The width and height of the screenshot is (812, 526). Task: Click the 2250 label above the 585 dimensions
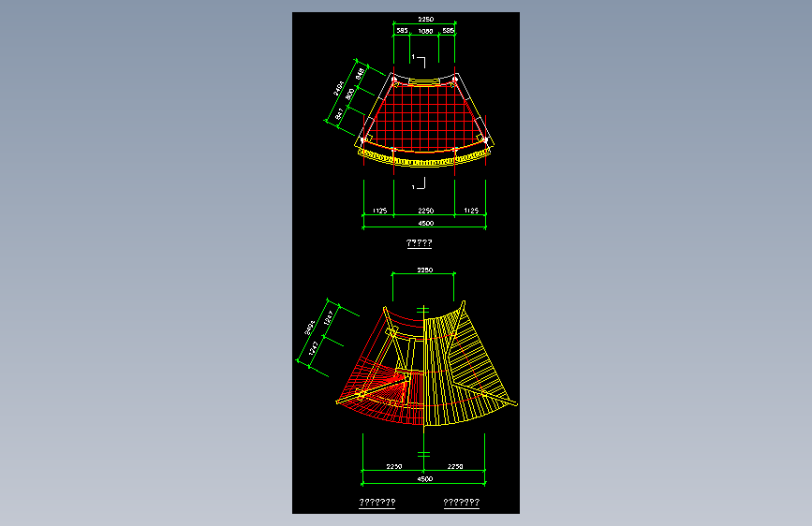tap(426, 19)
